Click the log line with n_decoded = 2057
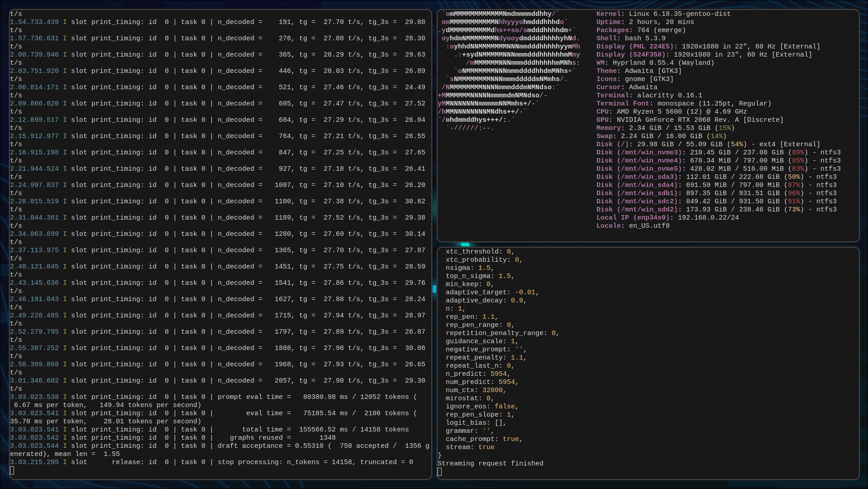Viewport: 868px width, 489px height. (x=218, y=385)
